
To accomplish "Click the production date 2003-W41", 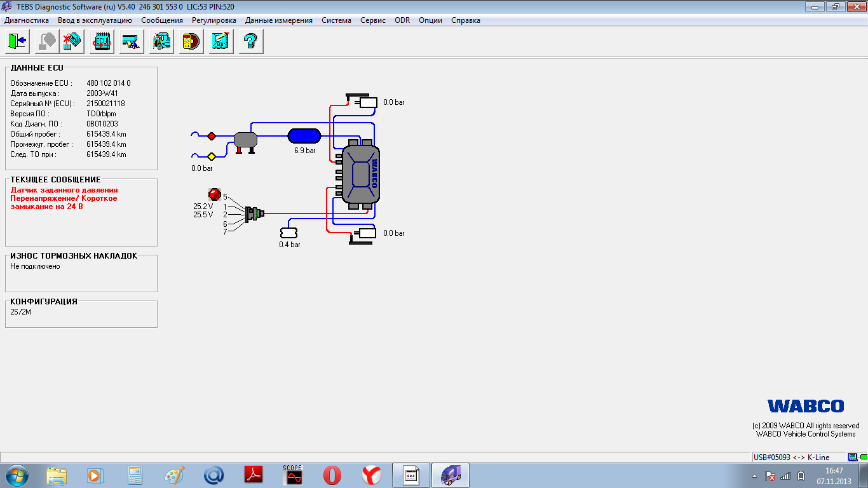I will pos(102,93).
